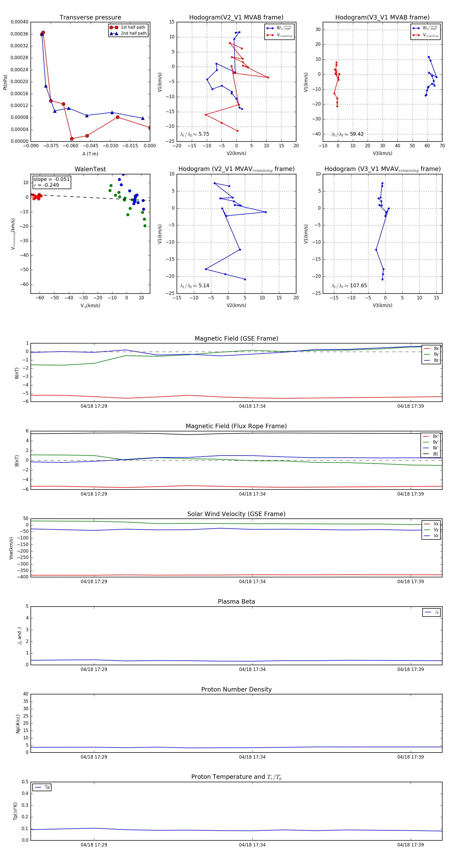Click 'Magnetic Field (GSE Frame)' title
This screenshot has width=473, height=868.
[x=236, y=339]
